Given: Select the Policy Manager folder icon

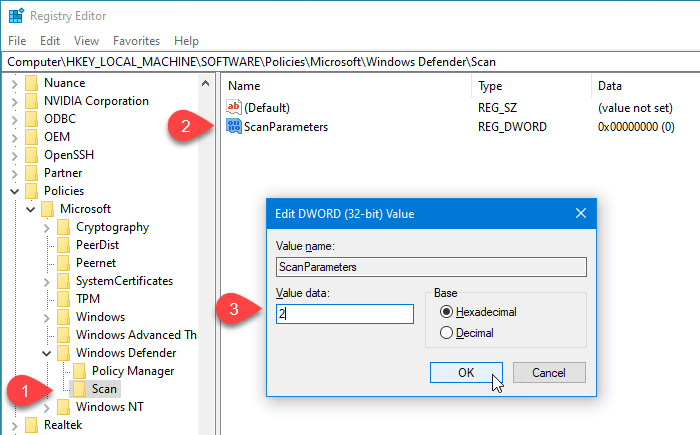Looking at the screenshot, I should click(79, 371).
